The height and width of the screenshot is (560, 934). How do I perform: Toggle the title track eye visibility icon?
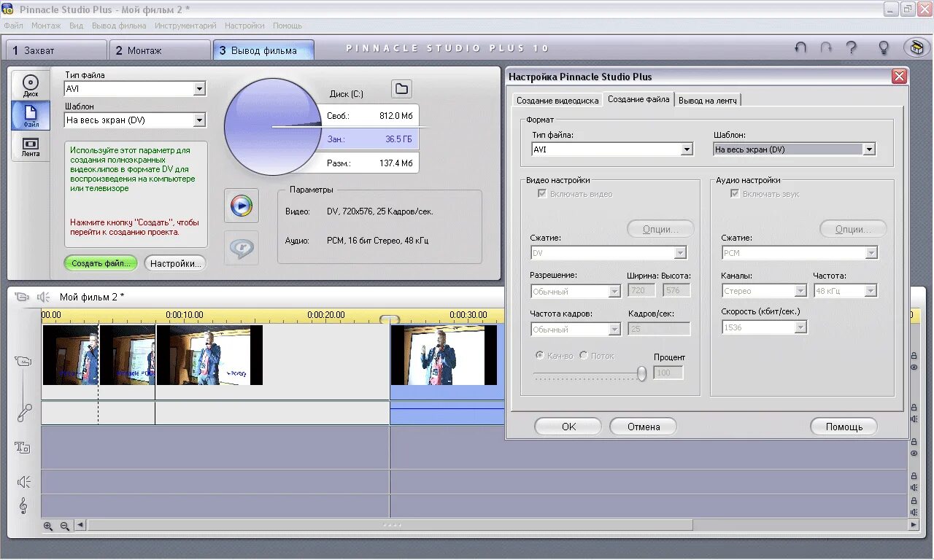coord(914,454)
